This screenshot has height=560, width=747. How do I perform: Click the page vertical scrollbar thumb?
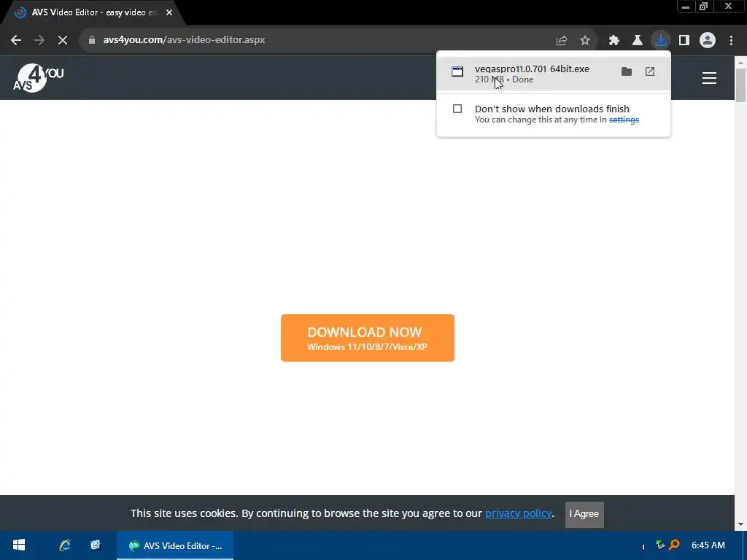(x=740, y=85)
